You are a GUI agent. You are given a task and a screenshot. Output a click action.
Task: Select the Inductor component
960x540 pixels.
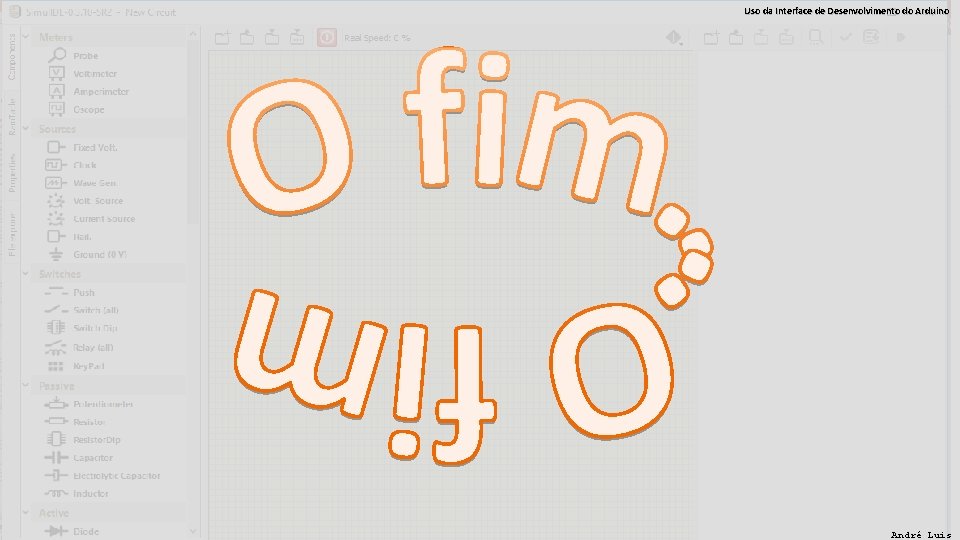tap(91, 493)
